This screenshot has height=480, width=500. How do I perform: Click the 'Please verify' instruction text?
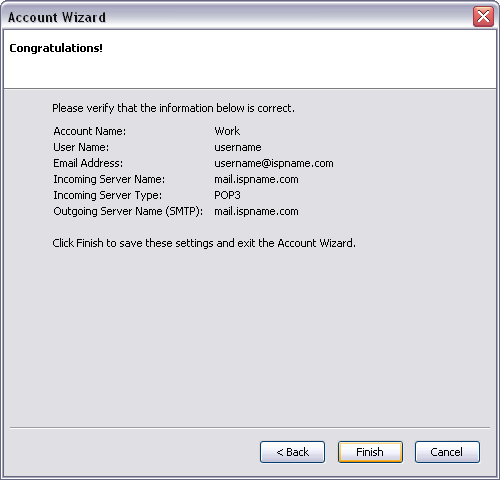coord(173,108)
